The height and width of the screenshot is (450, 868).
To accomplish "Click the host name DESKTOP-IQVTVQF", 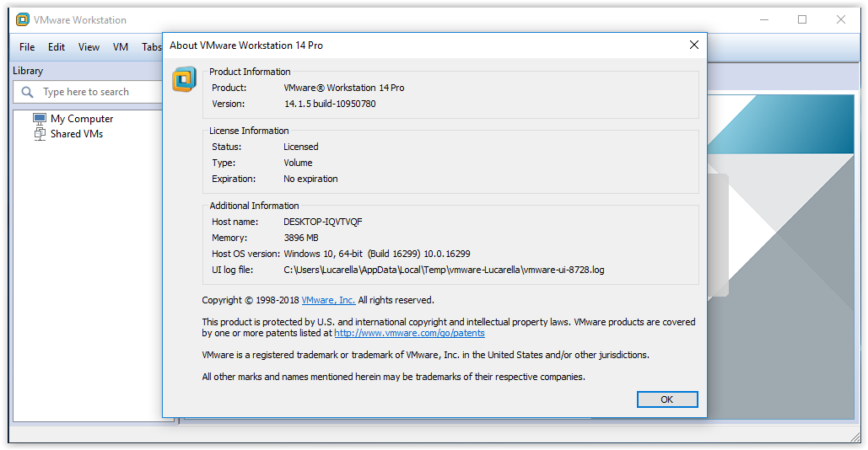I will pos(323,222).
